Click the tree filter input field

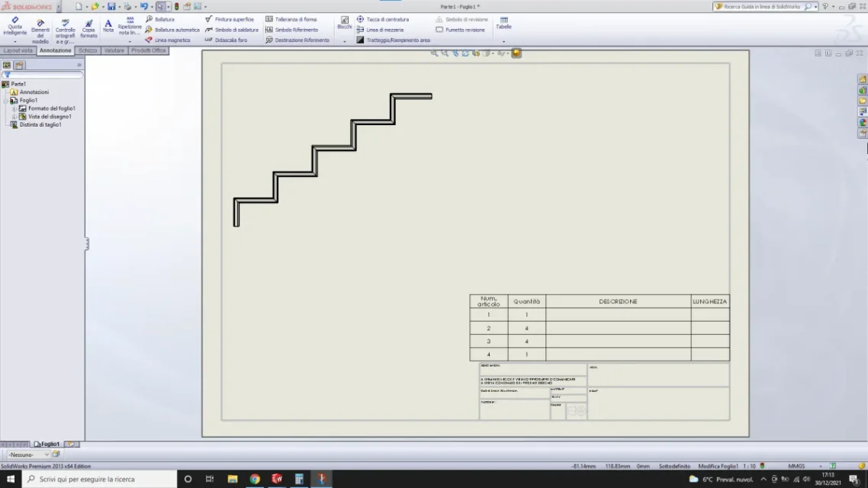coord(43,75)
